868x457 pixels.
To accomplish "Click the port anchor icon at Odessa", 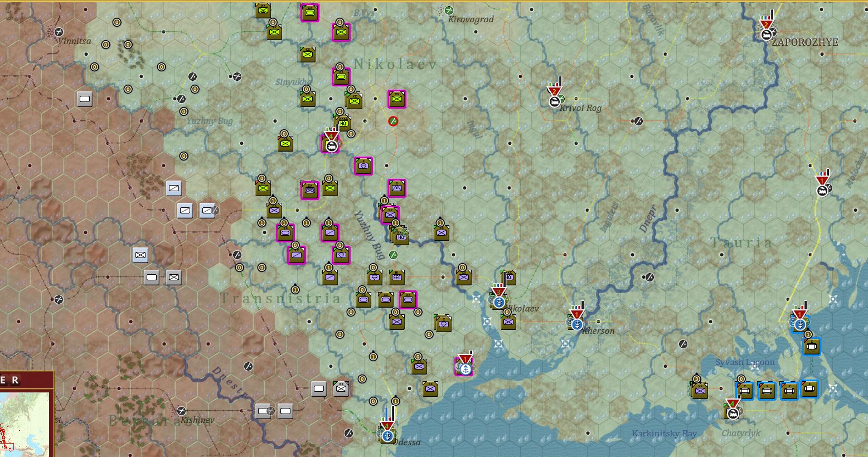I will point(387,436).
